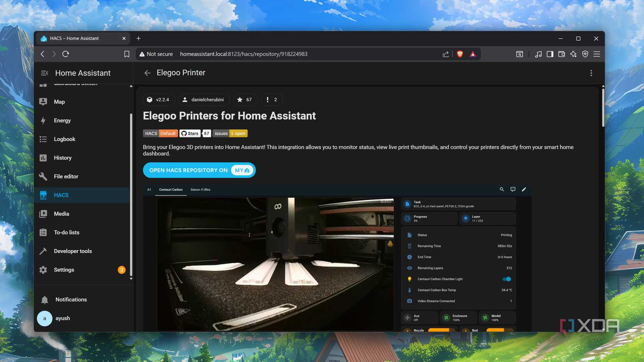Select the A1 tab in the dashboard preview
Viewport: 644px width, 362px height.
pyautogui.click(x=149, y=190)
